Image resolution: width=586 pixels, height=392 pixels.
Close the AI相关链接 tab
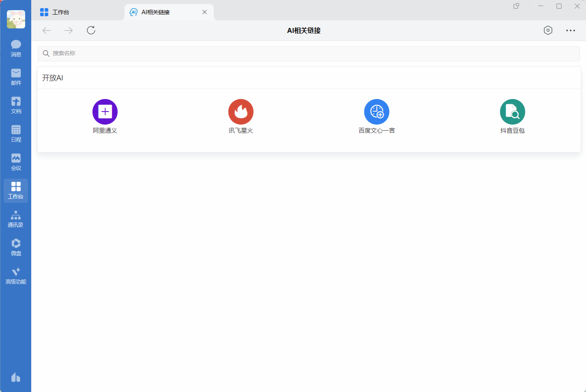pyautogui.click(x=205, y=12)
